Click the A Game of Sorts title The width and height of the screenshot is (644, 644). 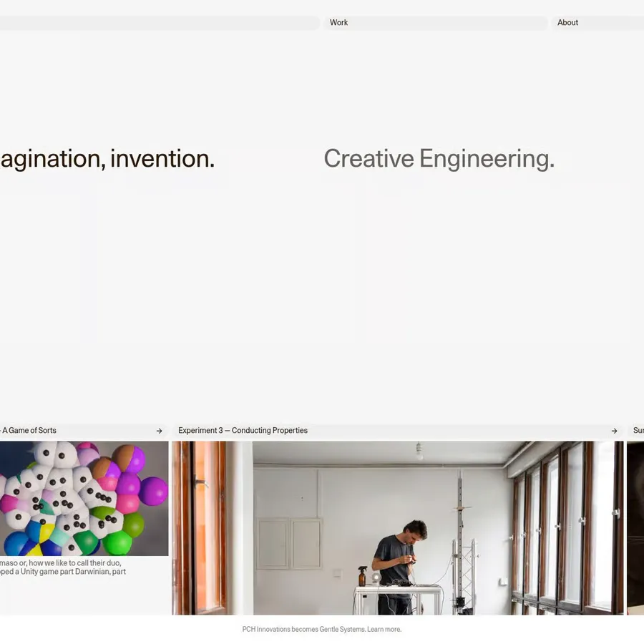29,431
